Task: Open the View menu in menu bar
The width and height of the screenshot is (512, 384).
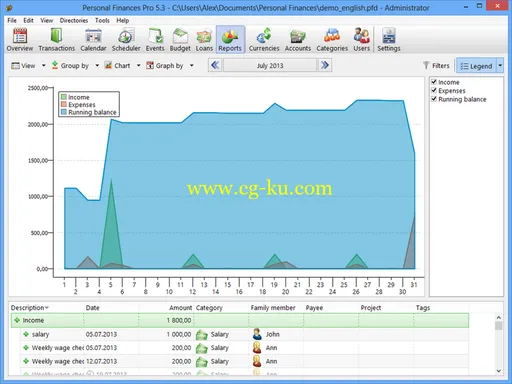Action: pyautogui.click(x=47, y=20)
